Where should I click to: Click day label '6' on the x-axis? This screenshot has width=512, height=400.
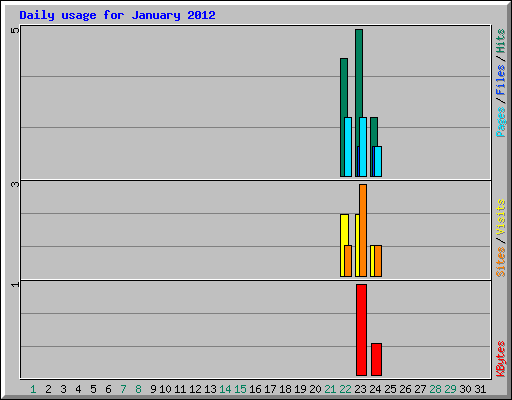(x=108, y=389)
